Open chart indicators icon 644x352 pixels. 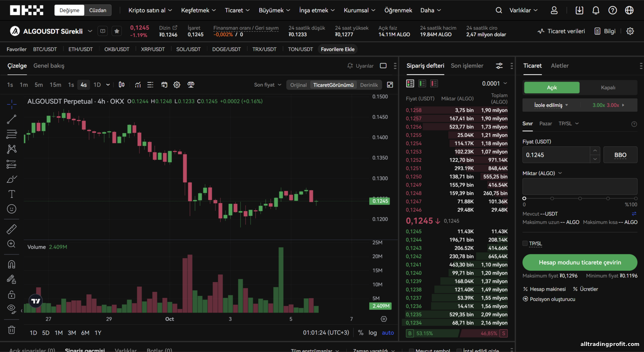[138, 85]
